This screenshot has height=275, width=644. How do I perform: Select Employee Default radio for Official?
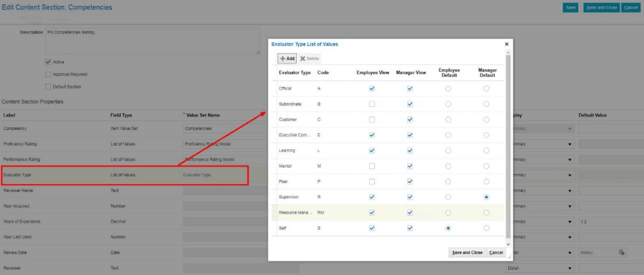coord(448,89)
